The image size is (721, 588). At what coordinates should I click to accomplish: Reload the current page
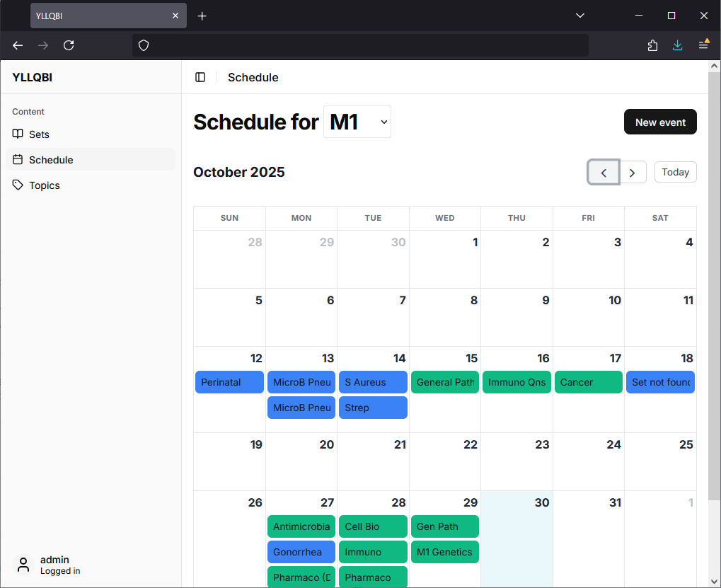coord(68,45)
